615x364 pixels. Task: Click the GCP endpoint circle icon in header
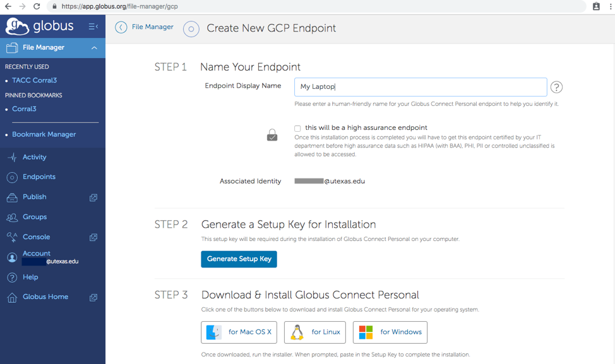(x=191, y=29)
